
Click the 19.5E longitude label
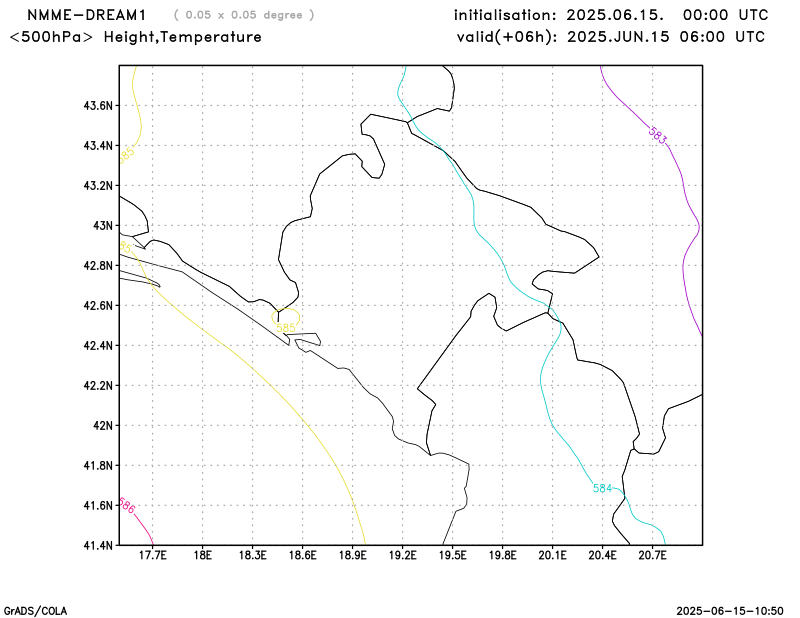(x=453, y=555)
